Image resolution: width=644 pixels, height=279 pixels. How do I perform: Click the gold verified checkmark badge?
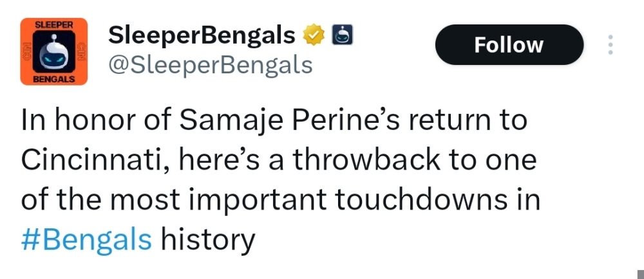[314, 35]
